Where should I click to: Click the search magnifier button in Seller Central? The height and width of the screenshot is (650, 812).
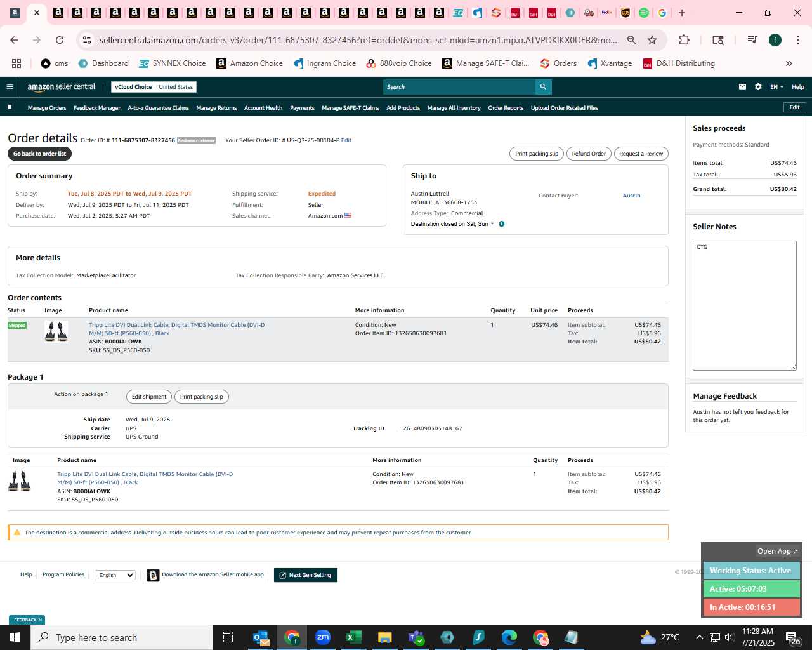click(543, 87)
